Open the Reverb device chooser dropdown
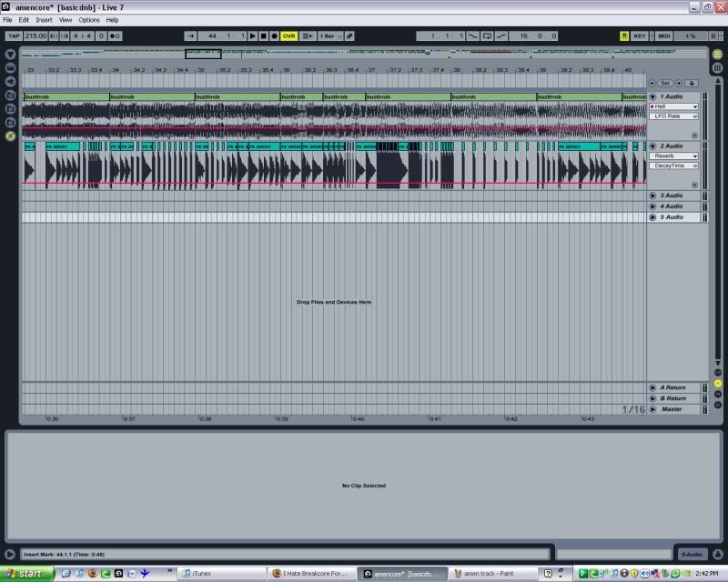Image resolution: width=728 pixels, height=582 pixels. click(673, 156)
